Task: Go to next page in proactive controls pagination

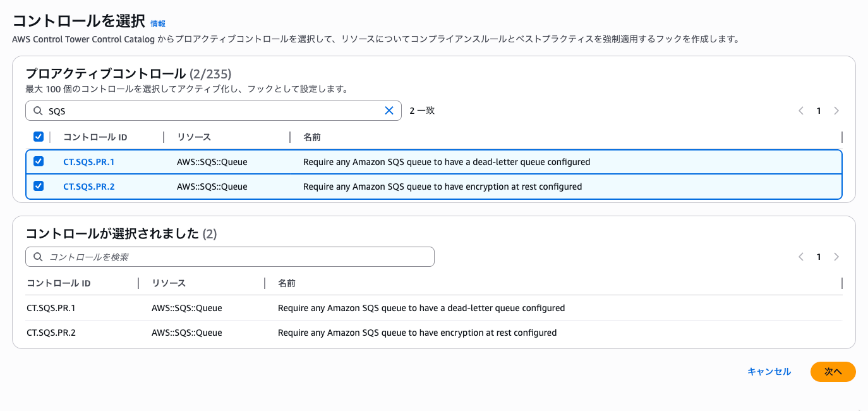Action: pyautogui.click(x=836, y=111)
